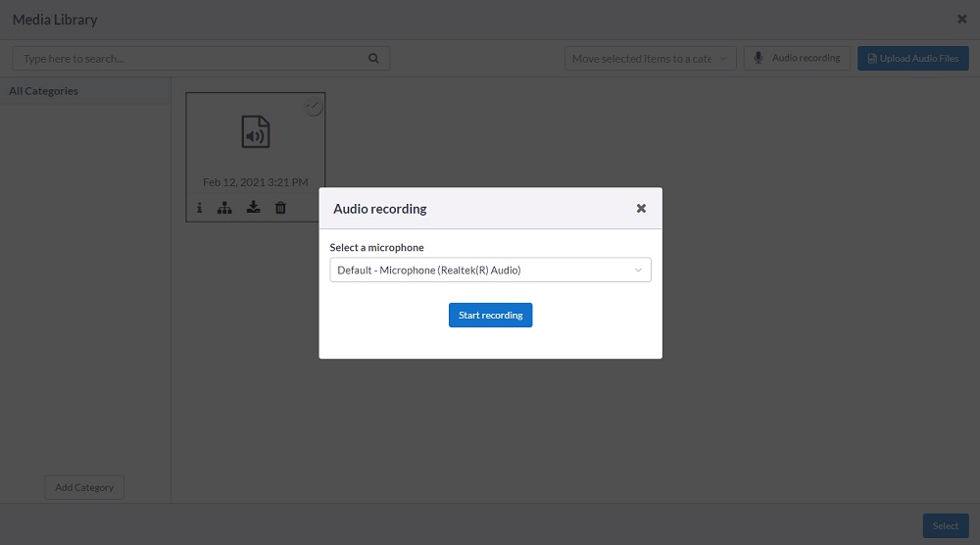This screenshot has width=980, height=545.
Task: Focus the Type here to search field
Action: pos(201,58)
